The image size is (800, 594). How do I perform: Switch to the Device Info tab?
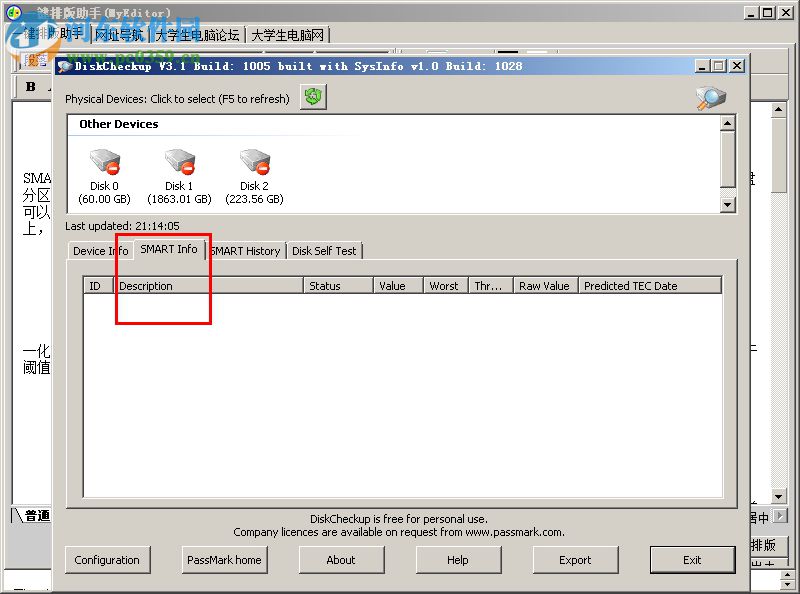tap(99, 251)
